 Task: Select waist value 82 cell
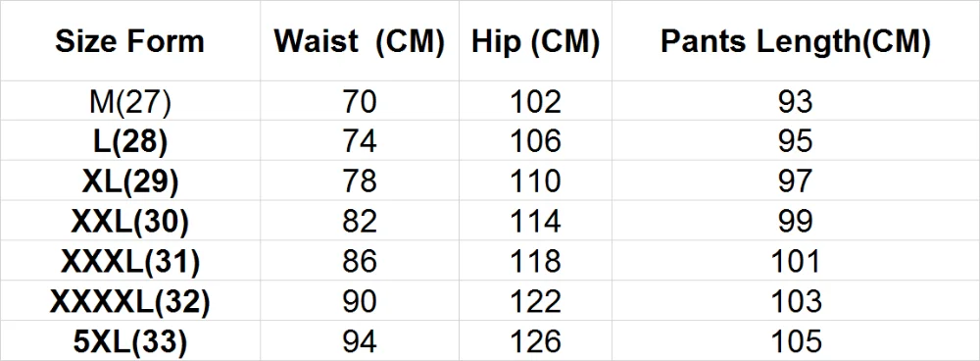coord(360,221)
